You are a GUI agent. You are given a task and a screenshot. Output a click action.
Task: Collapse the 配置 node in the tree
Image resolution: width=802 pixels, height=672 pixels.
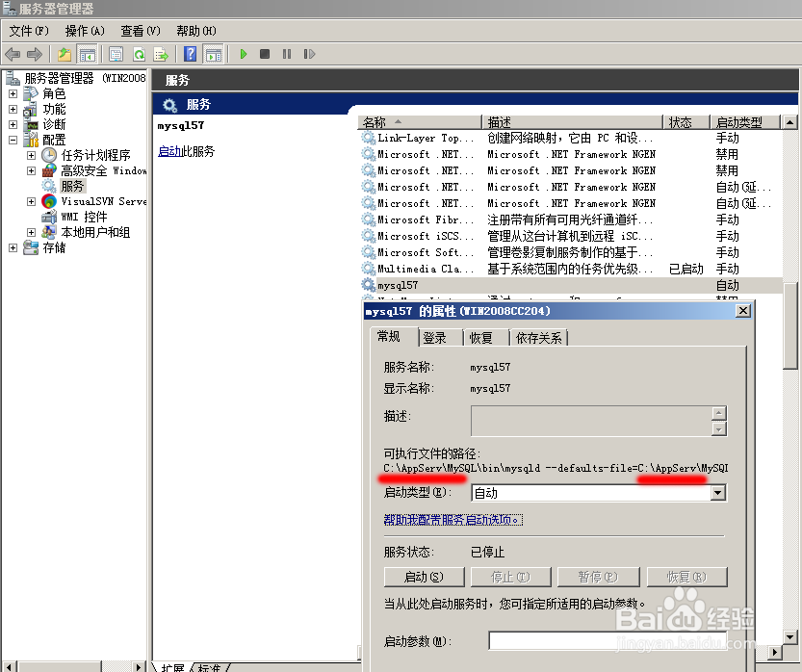pos(12,138)
